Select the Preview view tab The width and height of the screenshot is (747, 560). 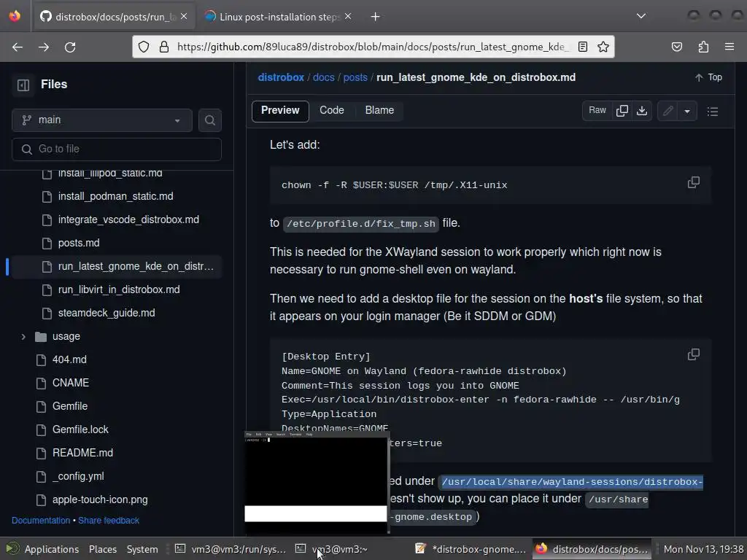click(x=280, y=111)
